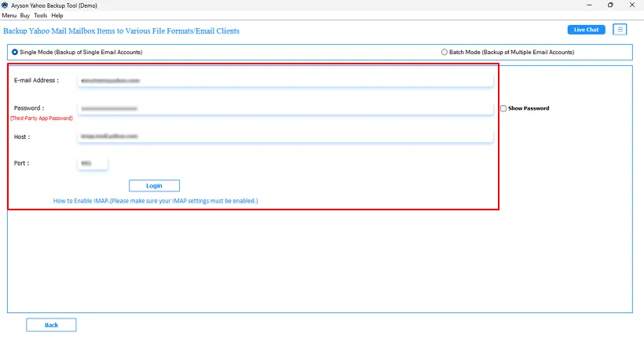
Task: Click the Back button
Action: pos(51,325)
